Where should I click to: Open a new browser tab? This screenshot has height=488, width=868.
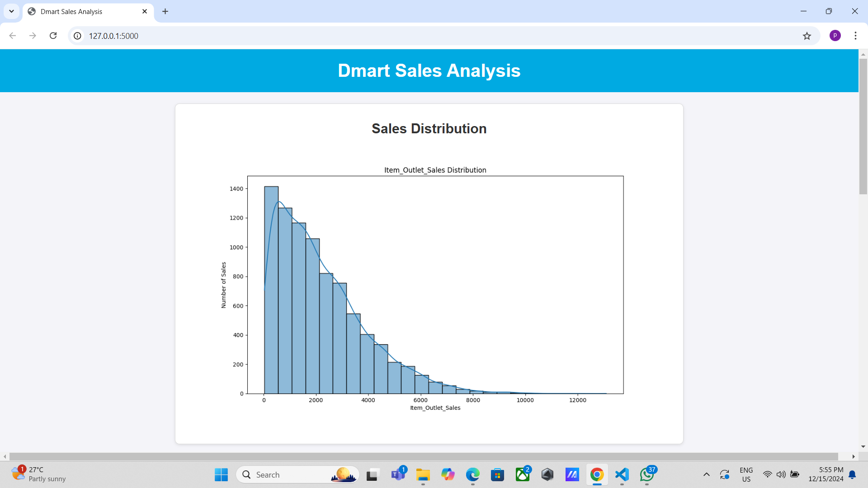click(x=165, y=11)
